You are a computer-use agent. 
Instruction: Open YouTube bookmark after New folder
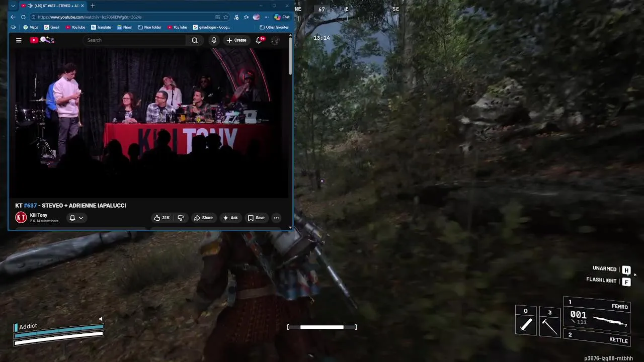[x=177, y=27]
